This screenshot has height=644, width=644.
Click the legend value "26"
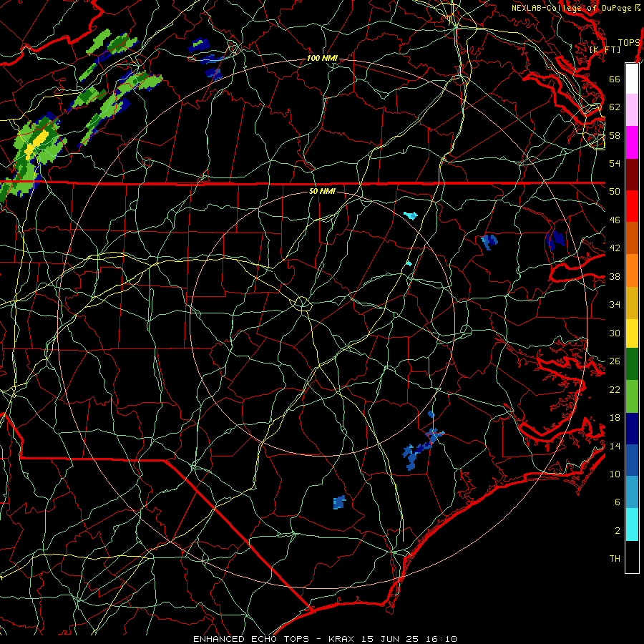(x=615, y=361)
